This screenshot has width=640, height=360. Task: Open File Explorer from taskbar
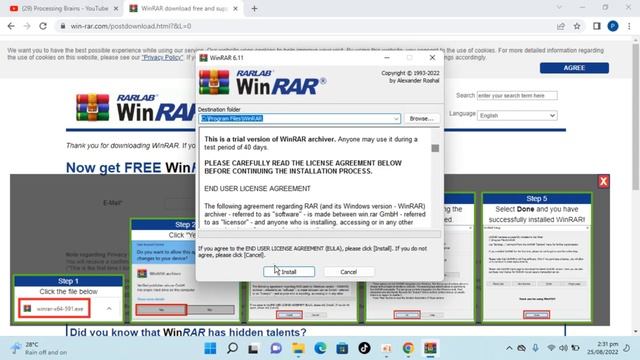coord(298,348)
